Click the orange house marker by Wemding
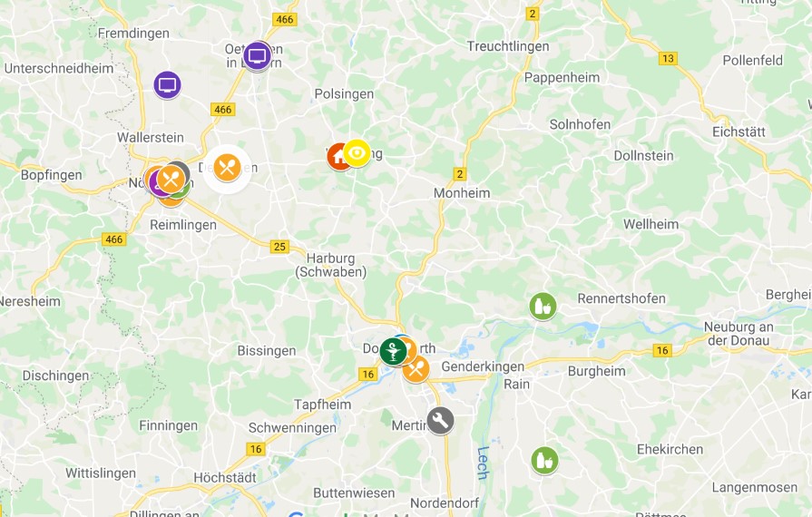This screenshot has height=517, width=812. [x=338, y=157]
